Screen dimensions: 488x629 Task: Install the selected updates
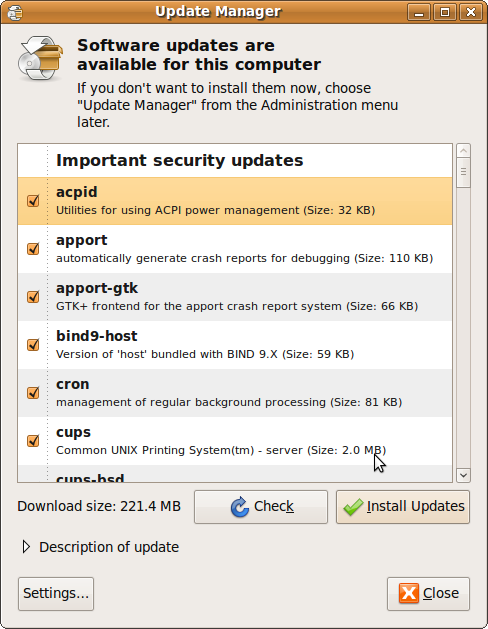[x=403, y=507]
